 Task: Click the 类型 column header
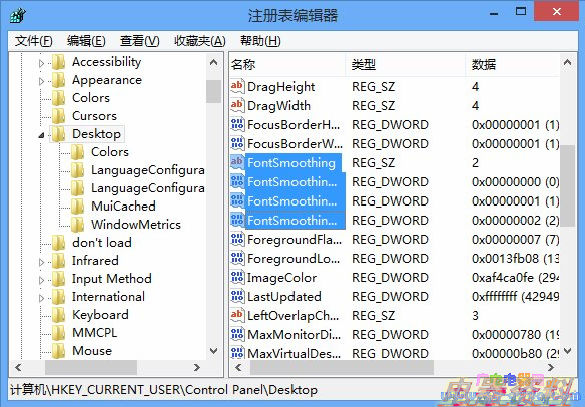pyautogui.click(x=406, y=65)
